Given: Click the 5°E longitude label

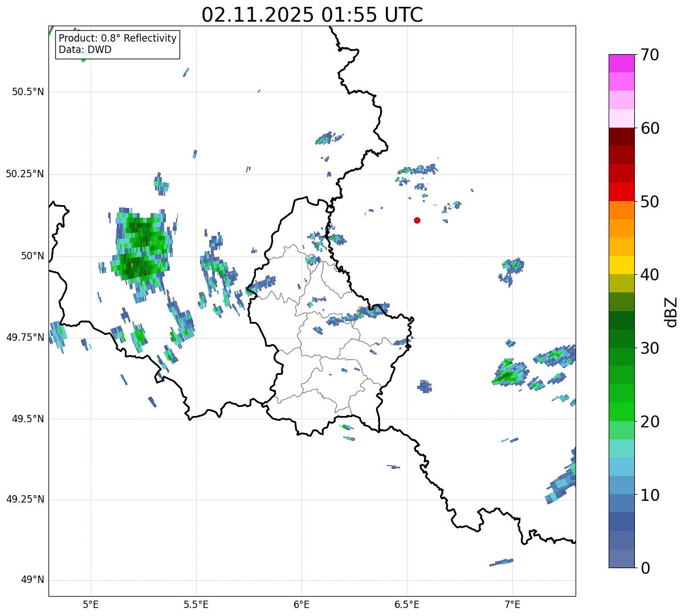Looking at the screenshot, I should [91, 605].
